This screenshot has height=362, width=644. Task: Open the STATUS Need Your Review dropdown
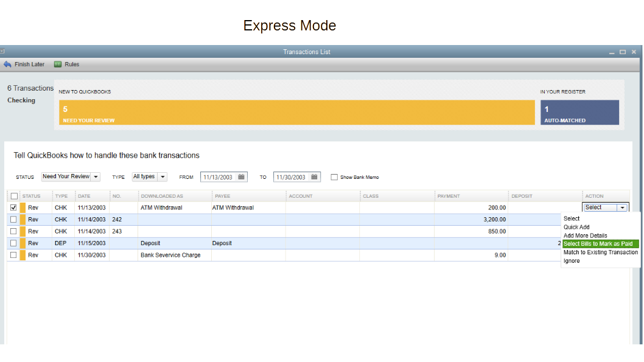click(x=96, y=176)
